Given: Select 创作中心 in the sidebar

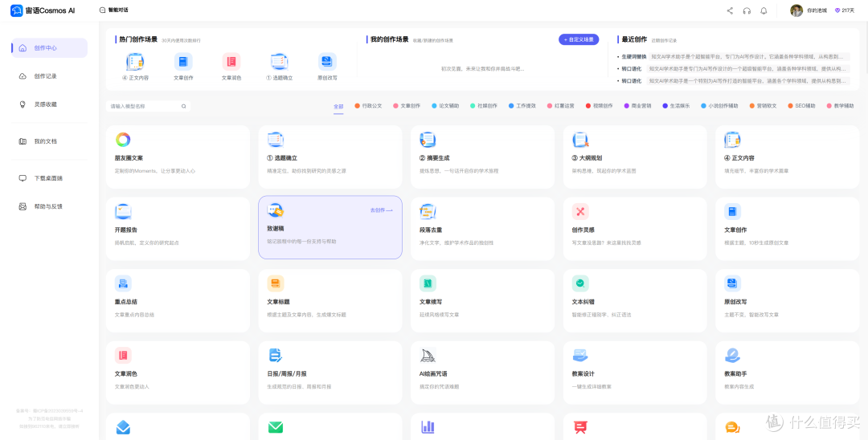Looking at the screenshot, I should coord(49,48).
